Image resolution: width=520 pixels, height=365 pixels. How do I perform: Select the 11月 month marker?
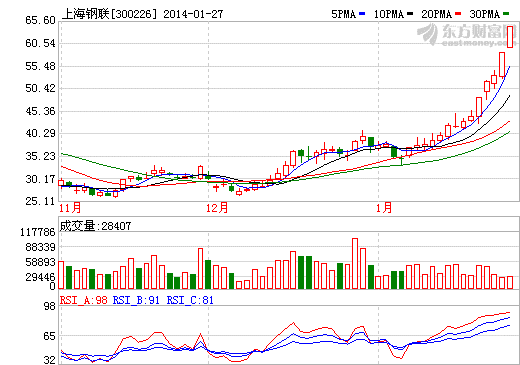[x=70, y=208]
